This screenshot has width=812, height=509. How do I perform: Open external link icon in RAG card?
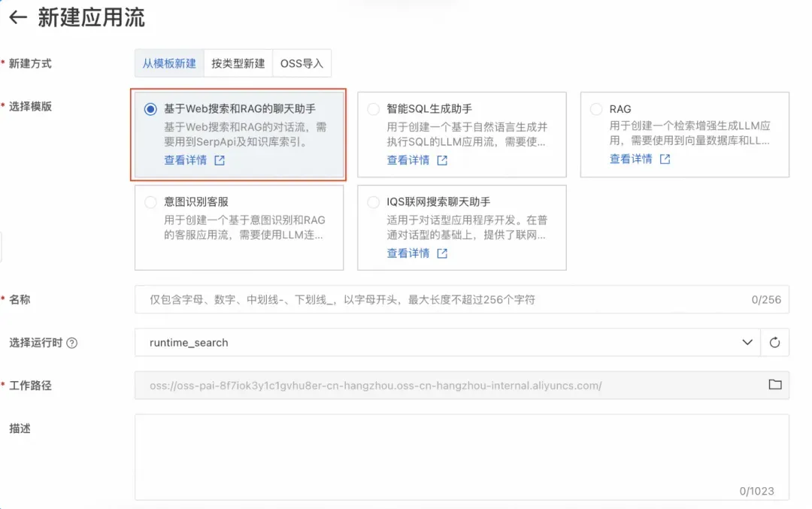click(x=665, y=159)
